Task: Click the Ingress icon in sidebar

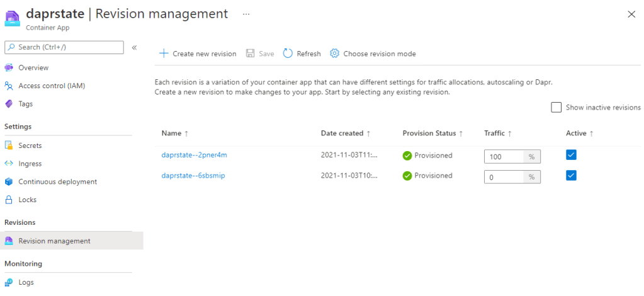Action: (9, 164)
